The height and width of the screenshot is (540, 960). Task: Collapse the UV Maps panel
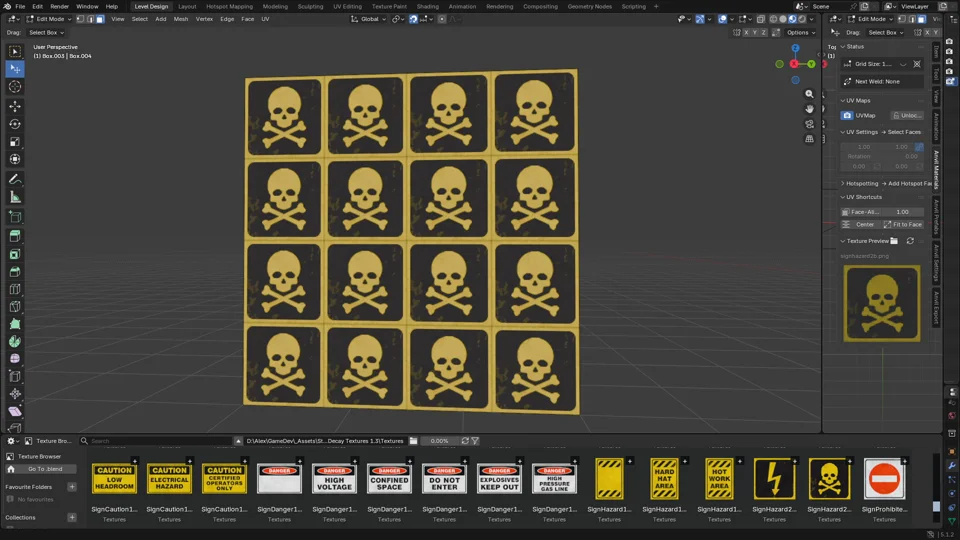tap(843, 100)
